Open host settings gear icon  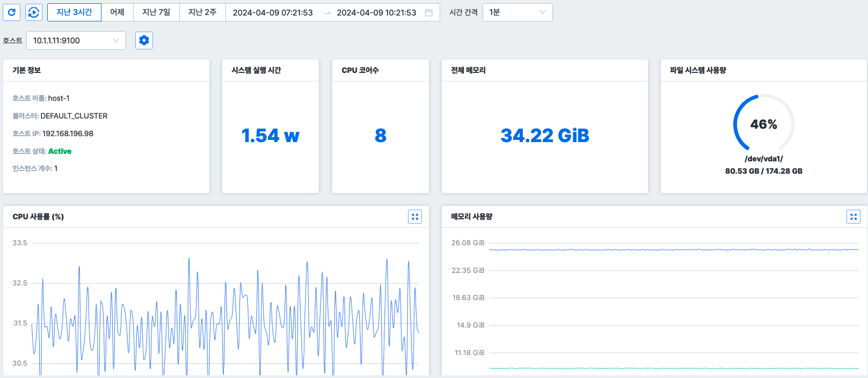(x=144, y=40)
